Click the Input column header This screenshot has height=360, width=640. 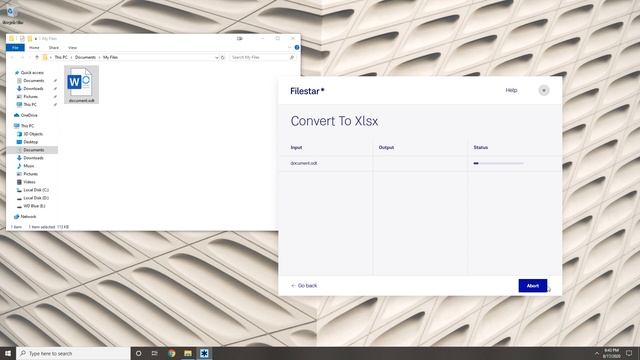tap(296, 147)
